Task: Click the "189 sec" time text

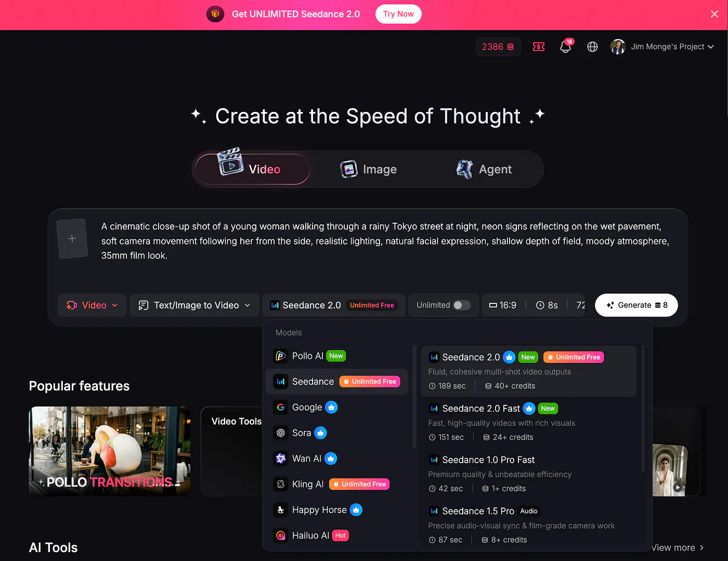Action: [452, 386]
